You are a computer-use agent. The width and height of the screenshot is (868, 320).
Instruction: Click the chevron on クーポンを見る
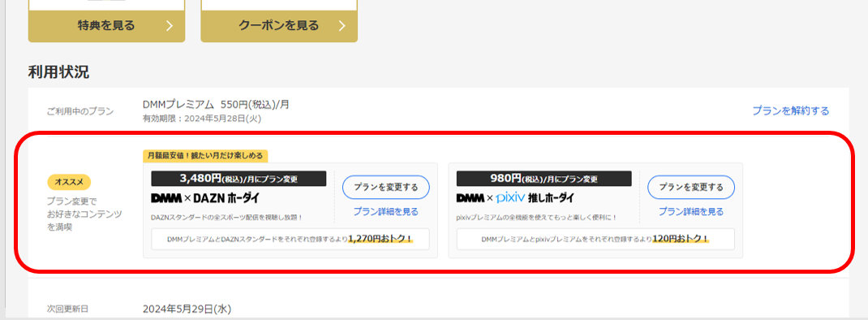coord(342,26)
